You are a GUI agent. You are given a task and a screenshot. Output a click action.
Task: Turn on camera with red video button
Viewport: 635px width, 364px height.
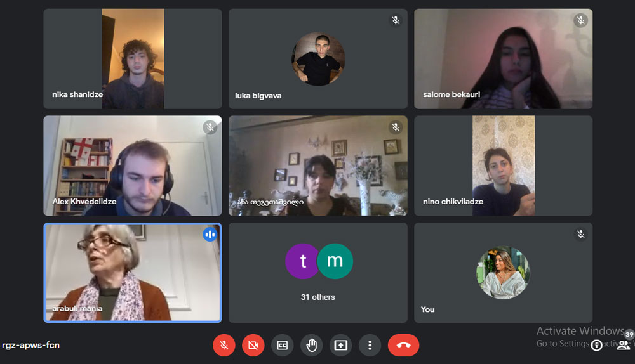pyautogui.click(x=253, y=345)
